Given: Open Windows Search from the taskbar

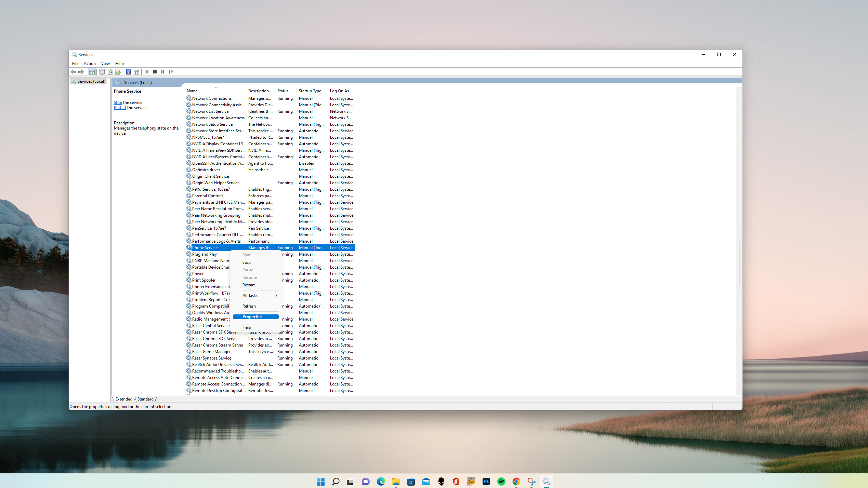Looking at the screenshot, I should 336,481.
